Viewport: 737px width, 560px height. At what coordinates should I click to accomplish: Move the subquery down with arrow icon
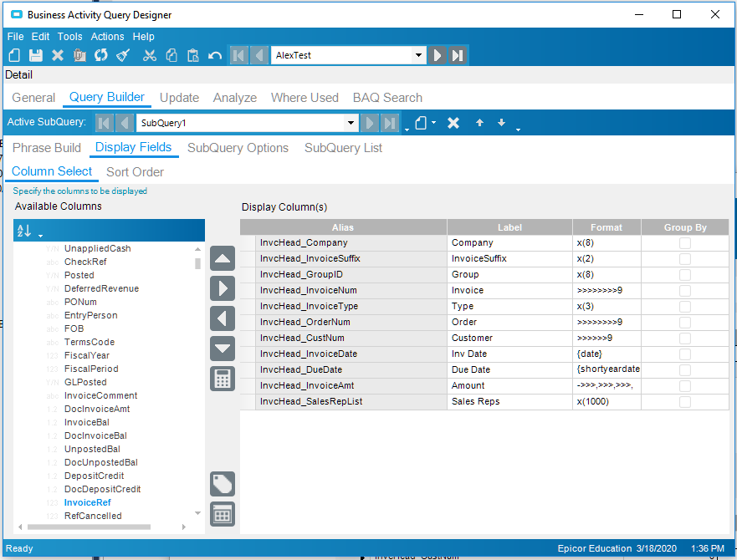tap(502, 123)
